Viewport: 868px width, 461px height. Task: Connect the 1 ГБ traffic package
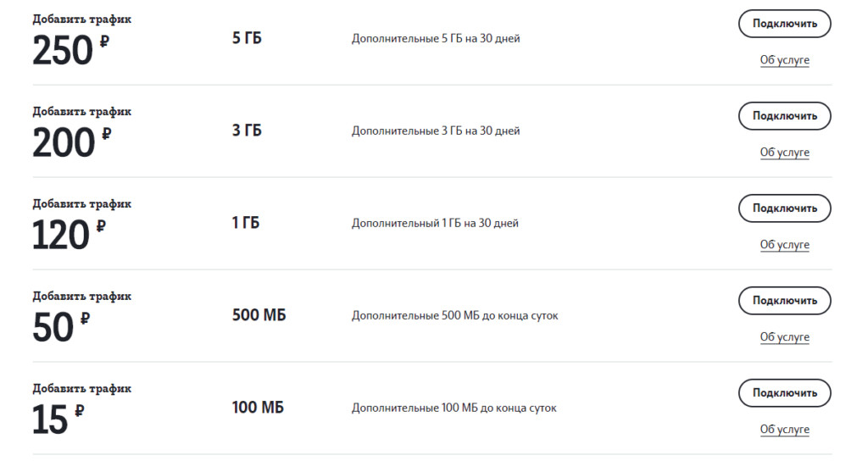784,208
